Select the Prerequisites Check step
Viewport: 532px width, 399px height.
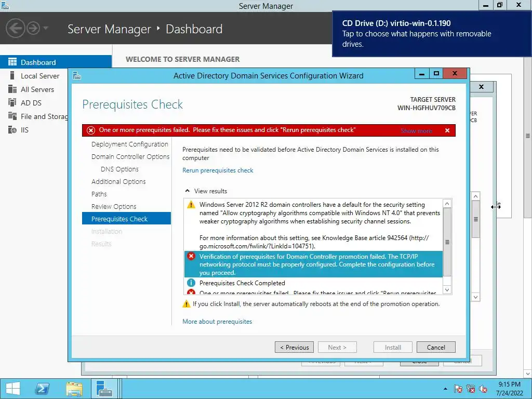coord(126,219)
